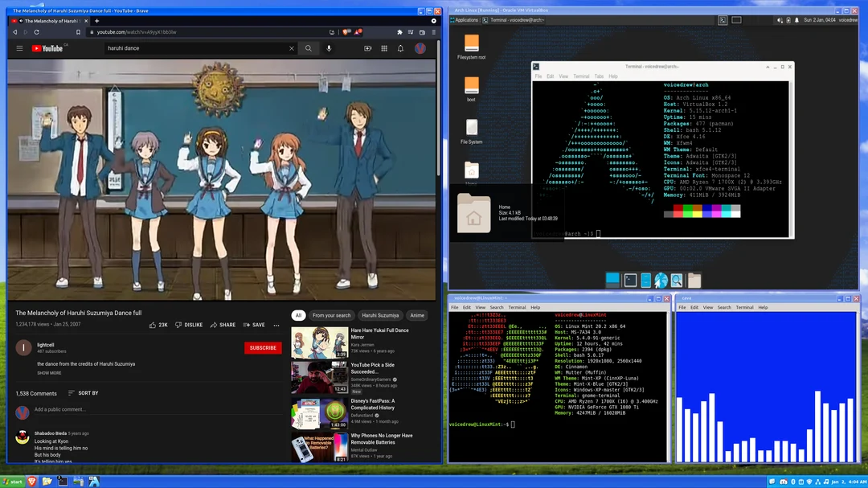Open the YouTube guide hamburger menu icon
This screenshot has width=868, height=488.
[19, 48]
